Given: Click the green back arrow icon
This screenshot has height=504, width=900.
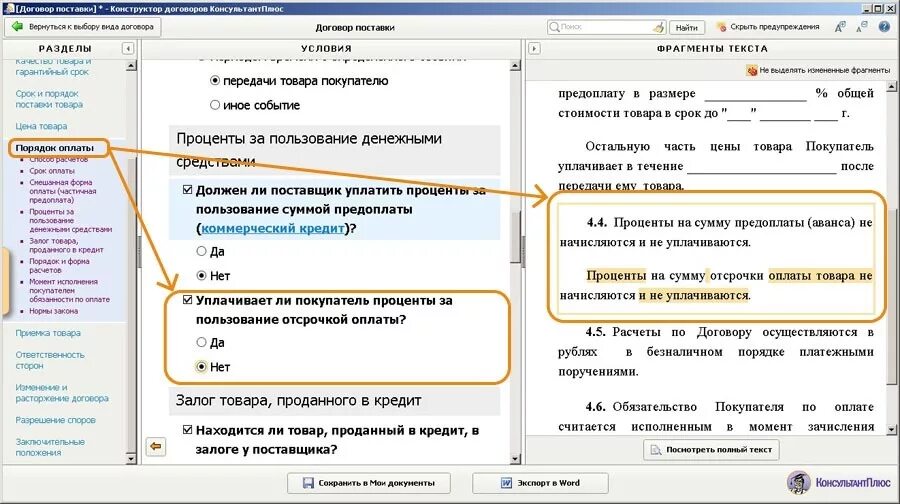Looking at the screenshot, I should [17, 26].
